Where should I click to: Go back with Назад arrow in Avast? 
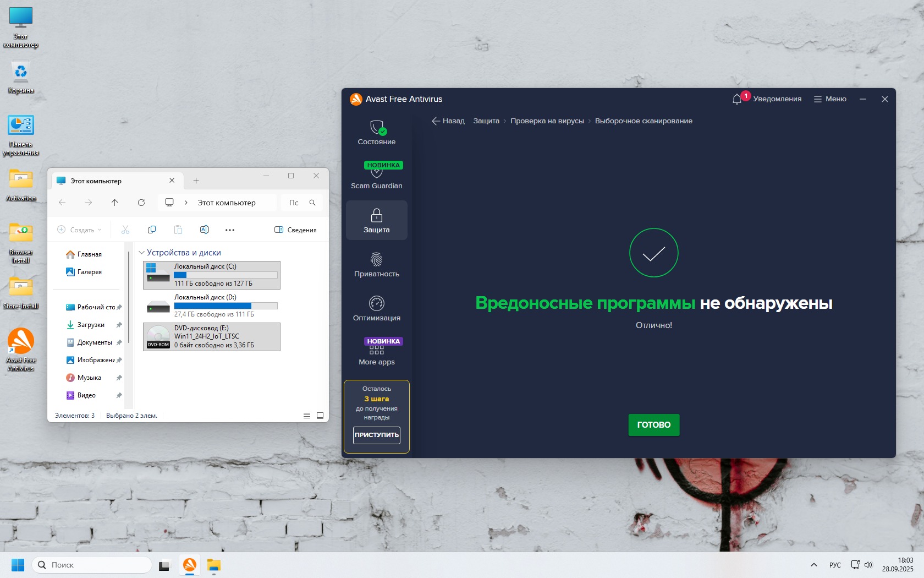point(448,121)
